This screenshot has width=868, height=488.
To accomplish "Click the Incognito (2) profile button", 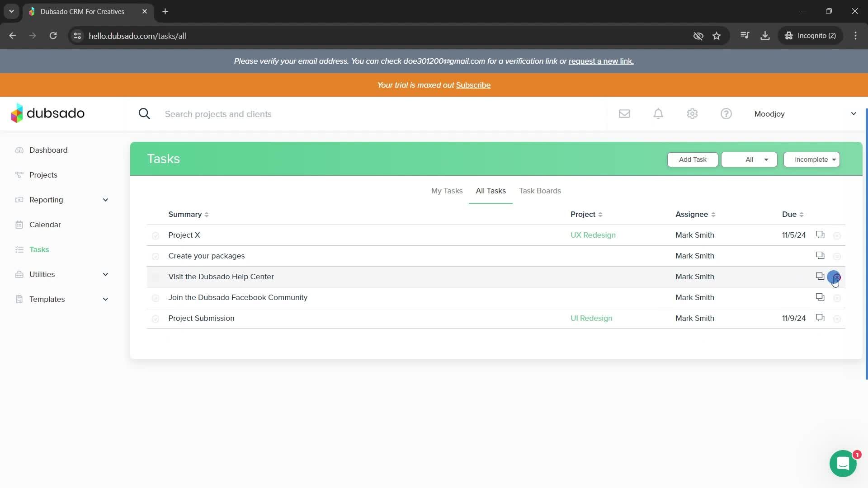I will 810,36.
